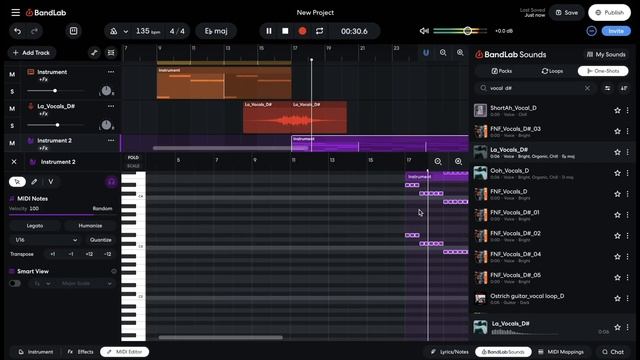Transpose notes up +12
This screenshot has width=640, height=360.
pos(89,254)
